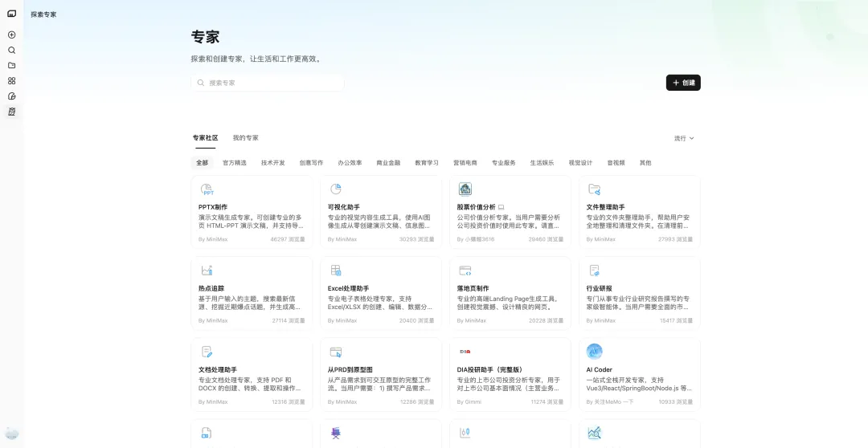
Task: Select the 官方精选 category filter
Action: click(235, 163)
